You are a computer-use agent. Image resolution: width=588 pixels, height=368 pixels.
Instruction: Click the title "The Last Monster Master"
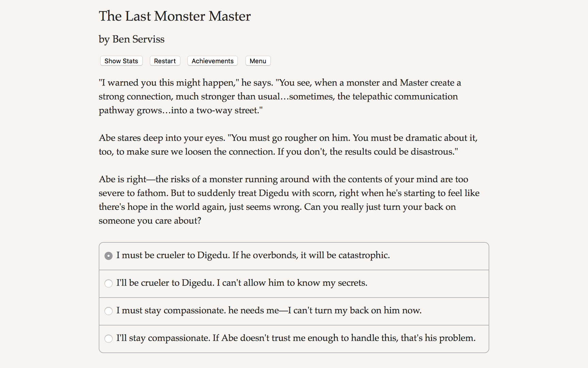point(175,16)
